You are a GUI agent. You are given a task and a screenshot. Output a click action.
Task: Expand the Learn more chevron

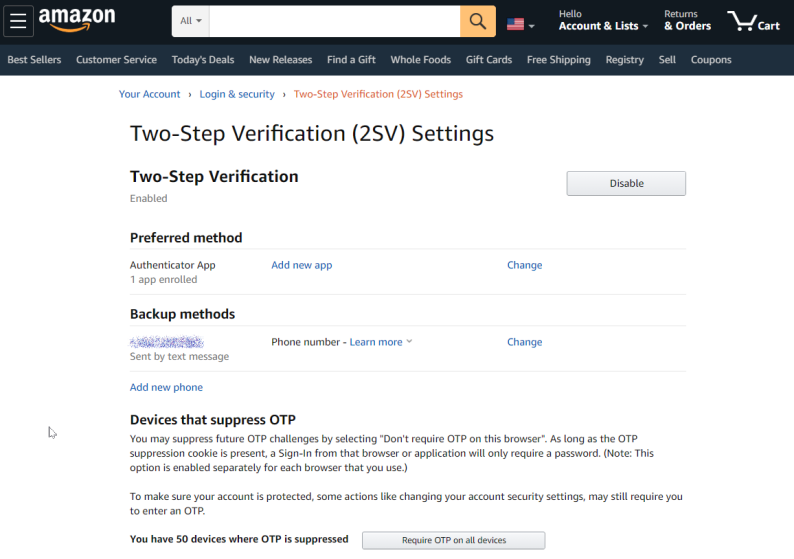(409, 342)
